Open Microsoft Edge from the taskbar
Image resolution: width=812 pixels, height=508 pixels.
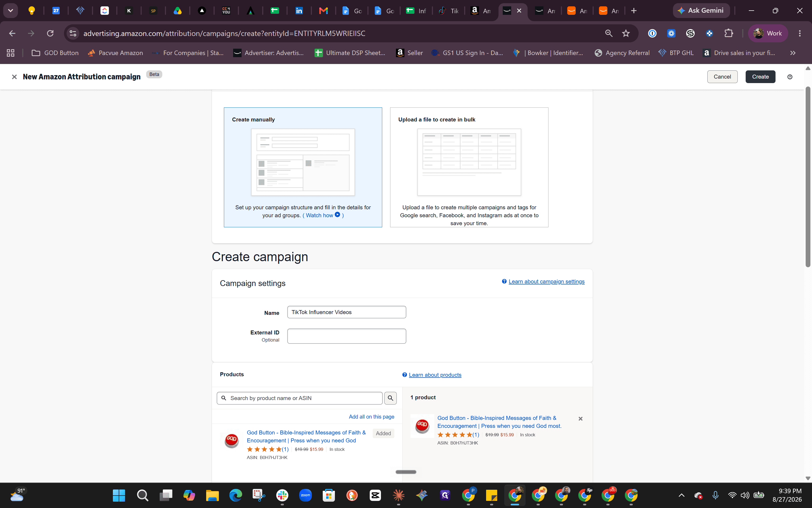[236, 495]
